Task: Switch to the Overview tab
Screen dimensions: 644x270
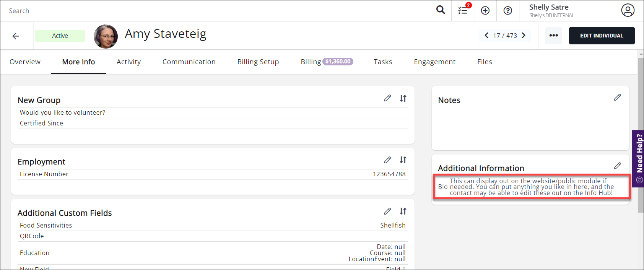Action: pyautogui.click(x=25, y=62)
